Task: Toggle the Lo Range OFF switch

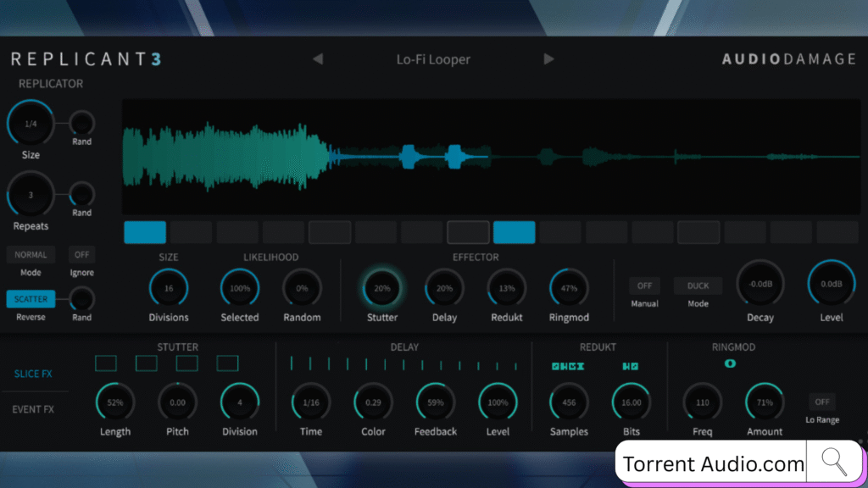Action: click(x=821, y=402)
